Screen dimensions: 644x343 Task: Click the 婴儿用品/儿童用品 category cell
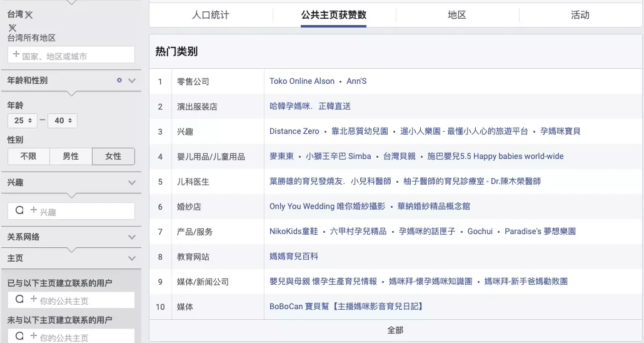[x=218, y=156]
